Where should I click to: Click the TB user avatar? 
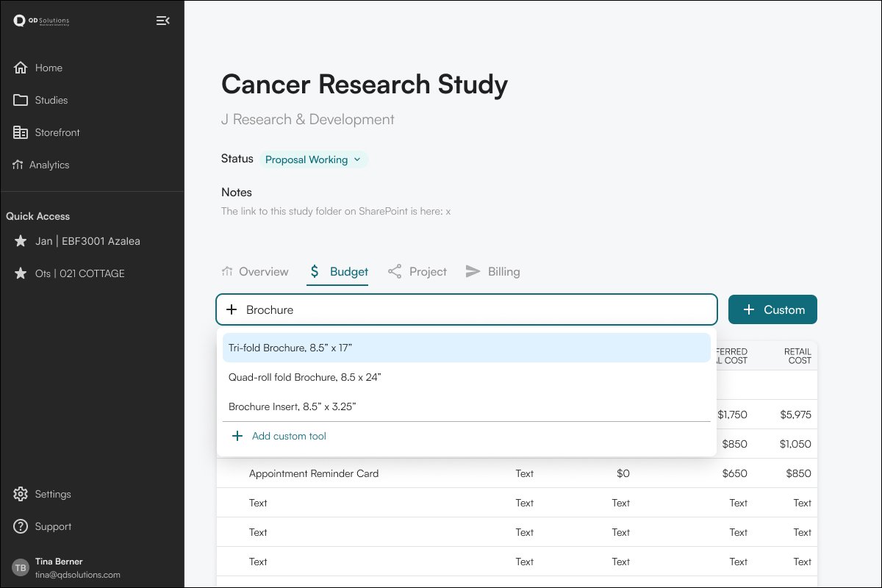(x=21, y=567)
